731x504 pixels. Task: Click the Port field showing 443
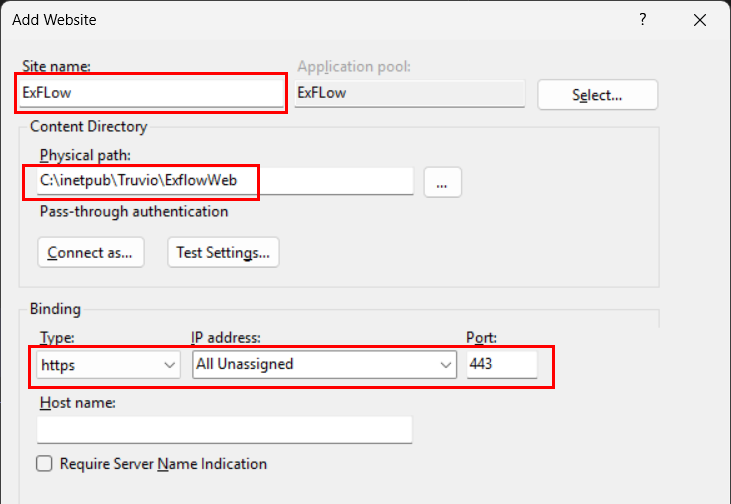[502, 364]
